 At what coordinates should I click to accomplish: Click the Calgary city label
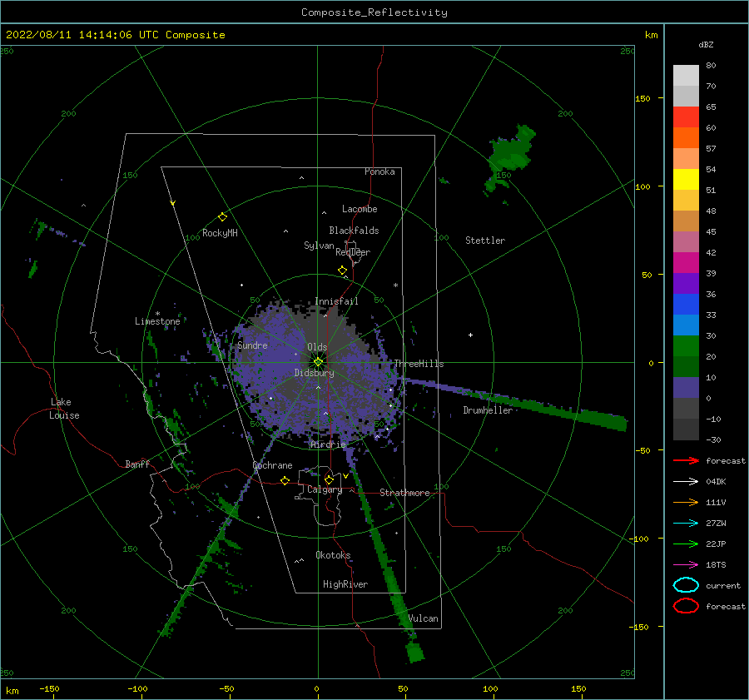coord(325,489)
